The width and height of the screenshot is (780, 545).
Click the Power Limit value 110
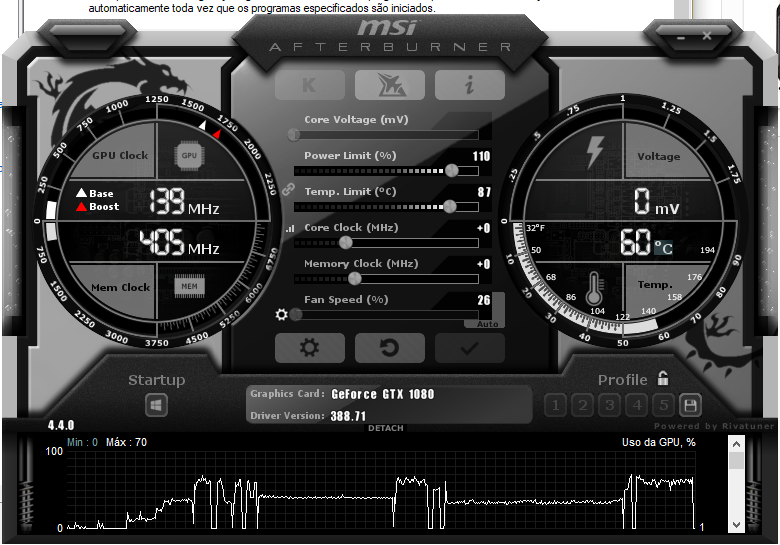(x=481, y=156)
